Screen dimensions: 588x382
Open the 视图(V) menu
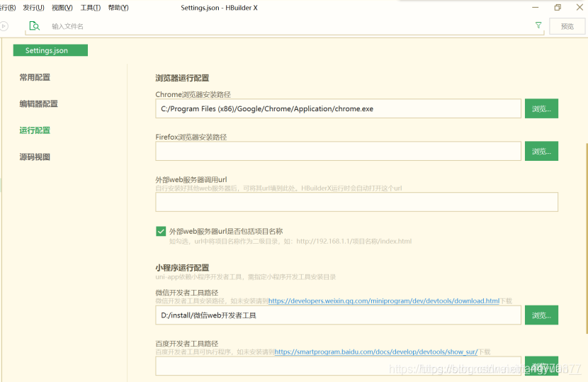coord(62,8)
